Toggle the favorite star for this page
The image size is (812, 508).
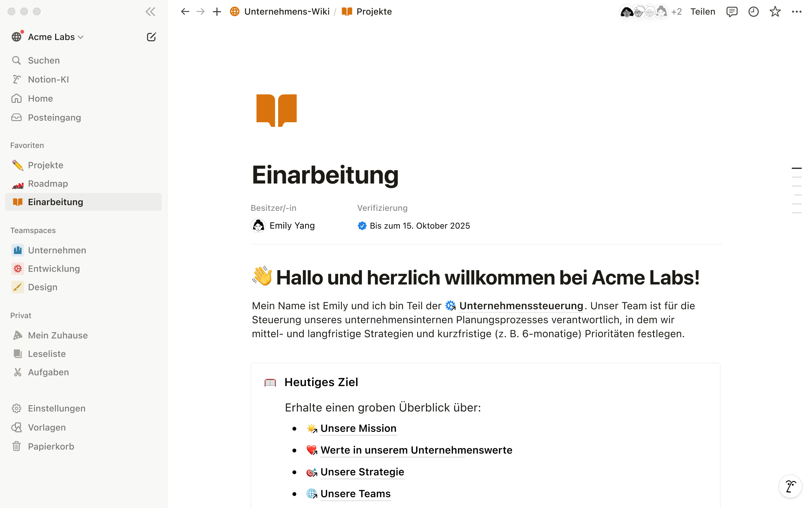click(x=775, y=12)
